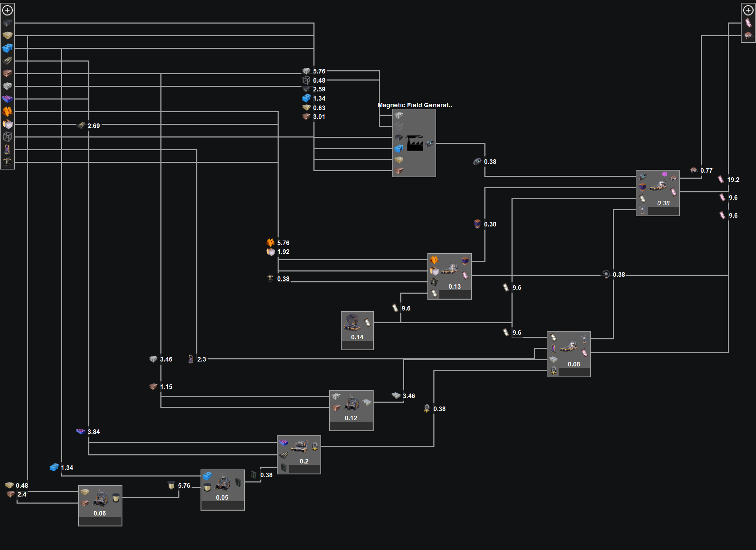Select the purple quartz crystal icon in left sidebar

coord(7,98)
